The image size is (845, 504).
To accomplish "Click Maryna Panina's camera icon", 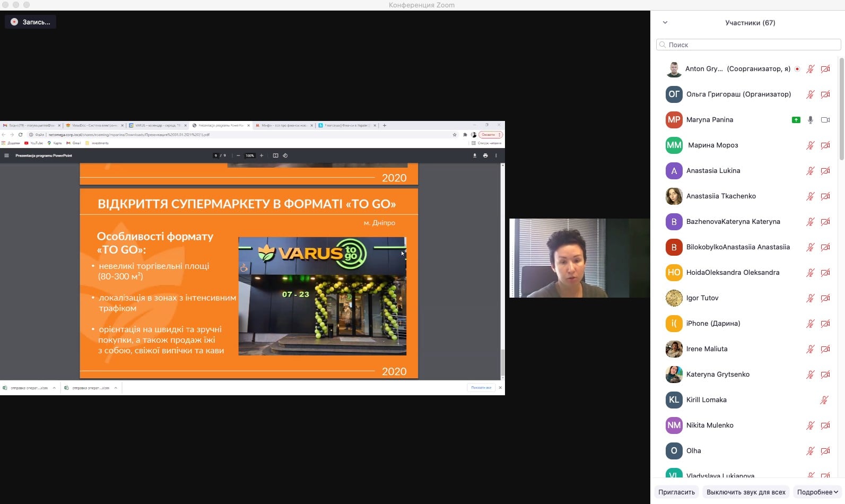I will click(825, 120).
